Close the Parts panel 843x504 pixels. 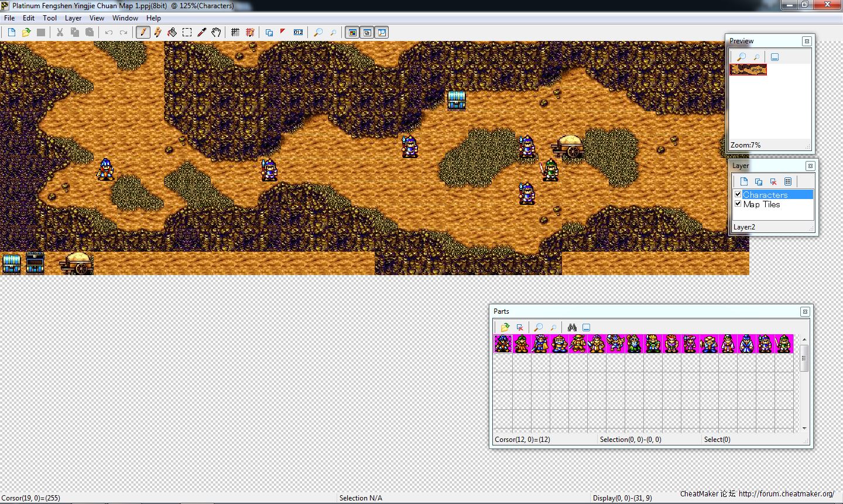(x=805, y=311)
